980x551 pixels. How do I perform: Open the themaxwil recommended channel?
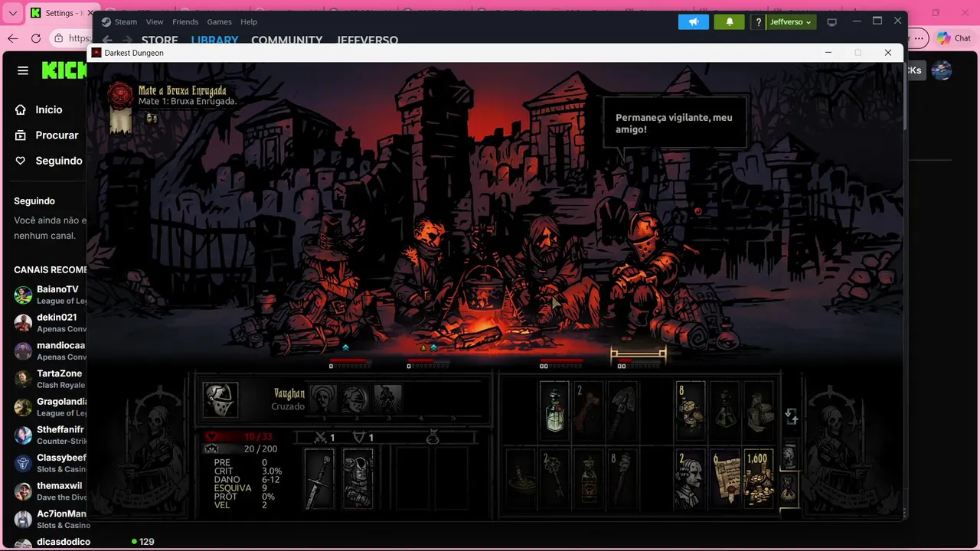click(49, 491)
